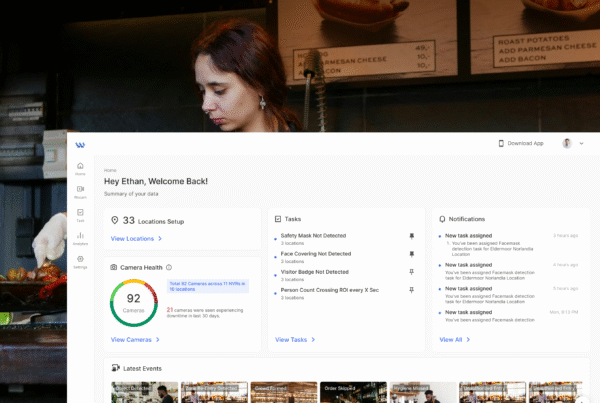The image size is (600, 403).
Task: Pin the Visitor Badge Not Detected task
Action: 411,272
